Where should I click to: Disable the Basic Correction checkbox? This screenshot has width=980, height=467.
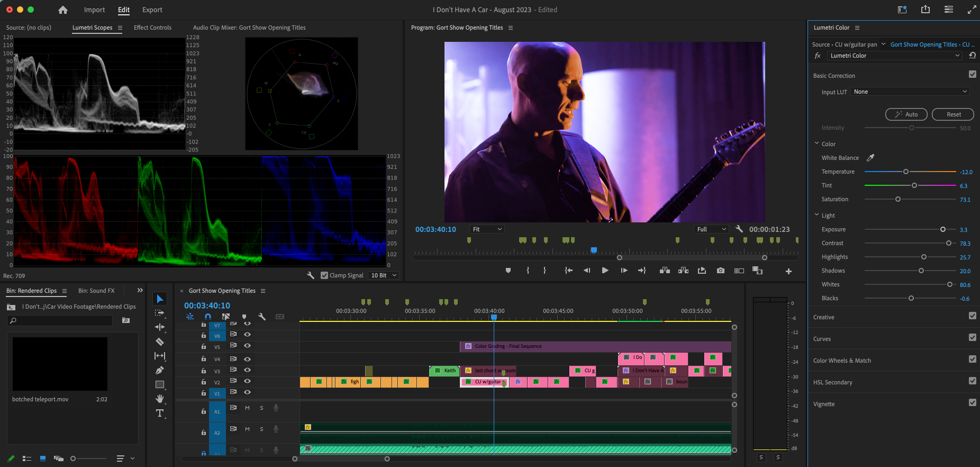(972, 75)
